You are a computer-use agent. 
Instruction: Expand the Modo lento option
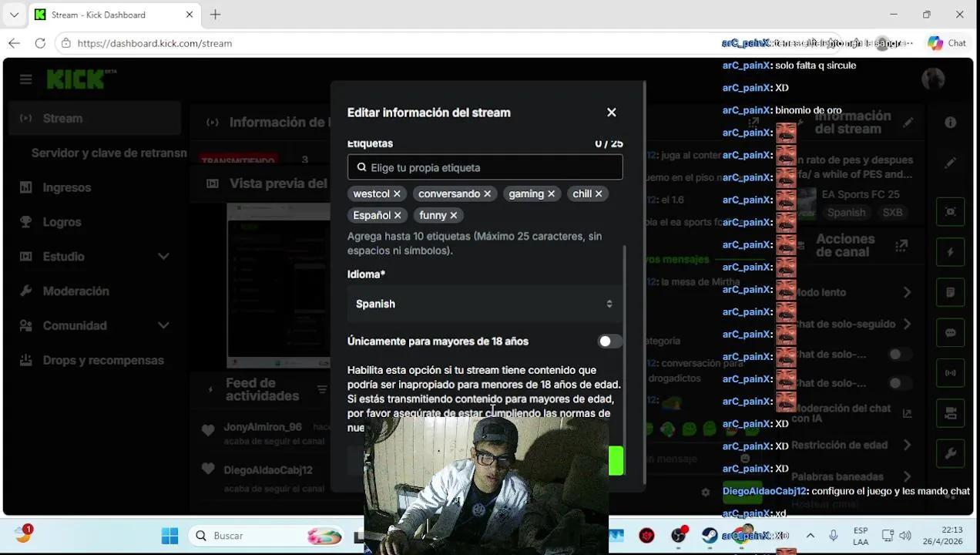click(x=907, y=293)
